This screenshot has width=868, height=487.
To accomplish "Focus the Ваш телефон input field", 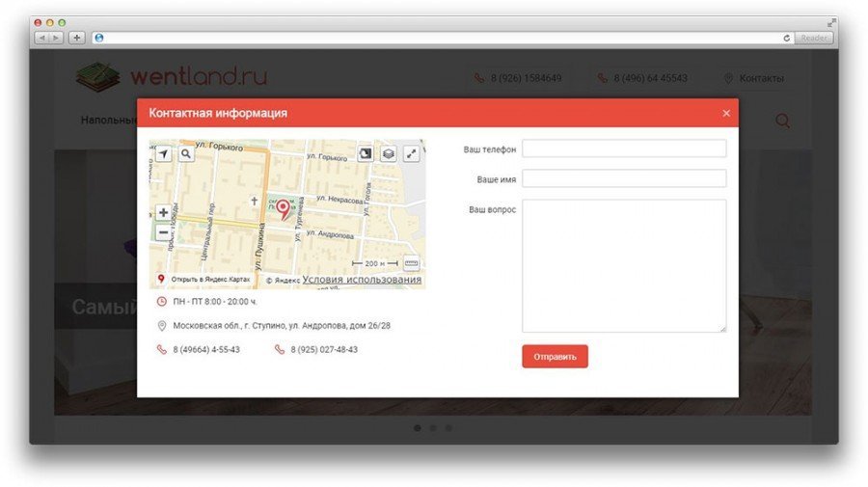I will [623, 149].
